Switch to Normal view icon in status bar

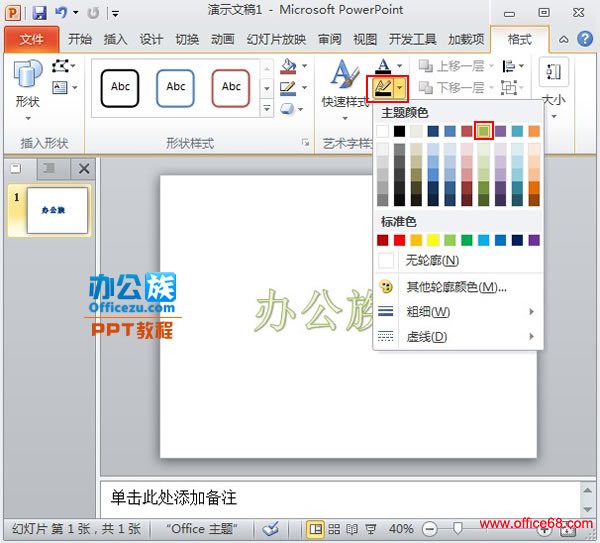pyautogui.click(x=316, y=529)
